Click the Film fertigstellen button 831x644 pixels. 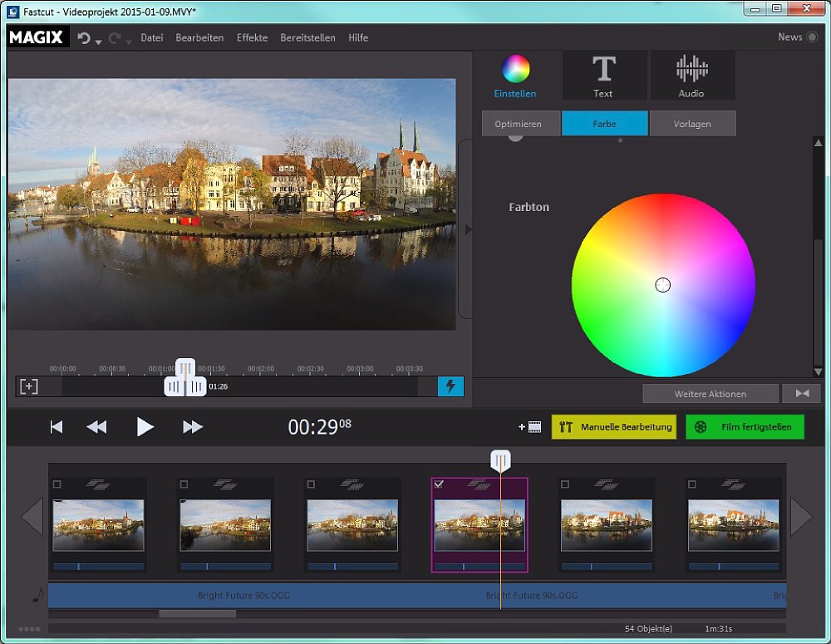[x=745, y=427]
